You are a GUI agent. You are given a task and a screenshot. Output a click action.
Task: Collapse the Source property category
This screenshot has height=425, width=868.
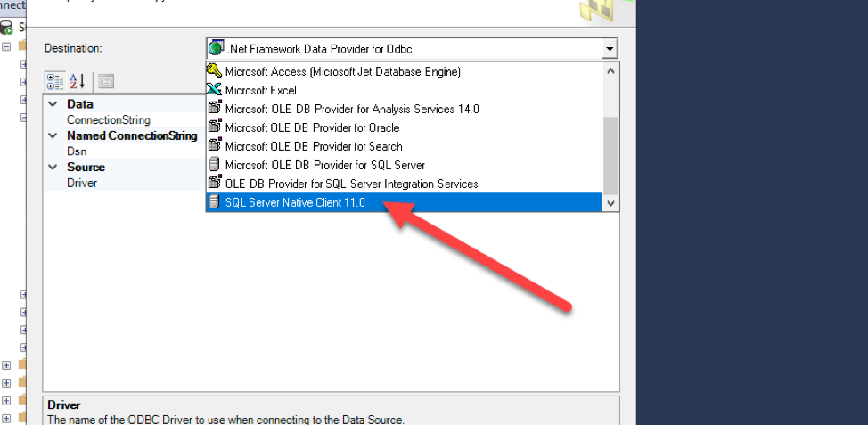pyautogui.click(x=53, y=168)
